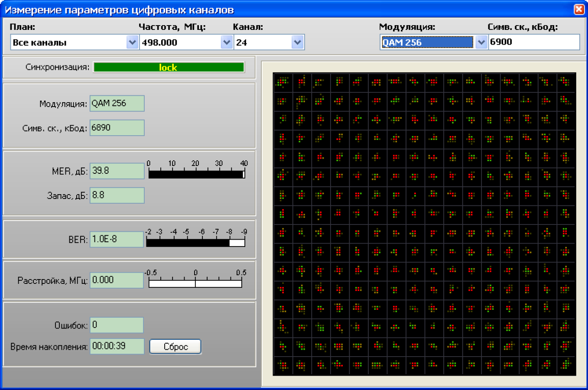Click the measured symbol rate value 6890
Screen dimensions: 588x390
117,128
